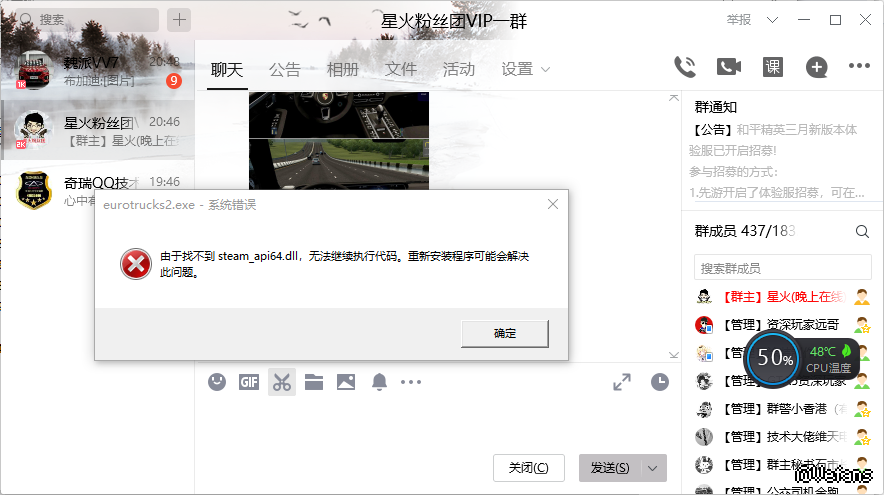Open the 活动 tab
This screenshot has height=495, width=884.
459,70
